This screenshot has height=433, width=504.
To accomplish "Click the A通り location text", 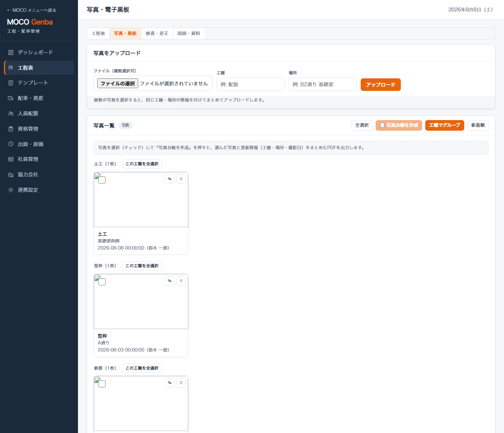I will 104,343.
